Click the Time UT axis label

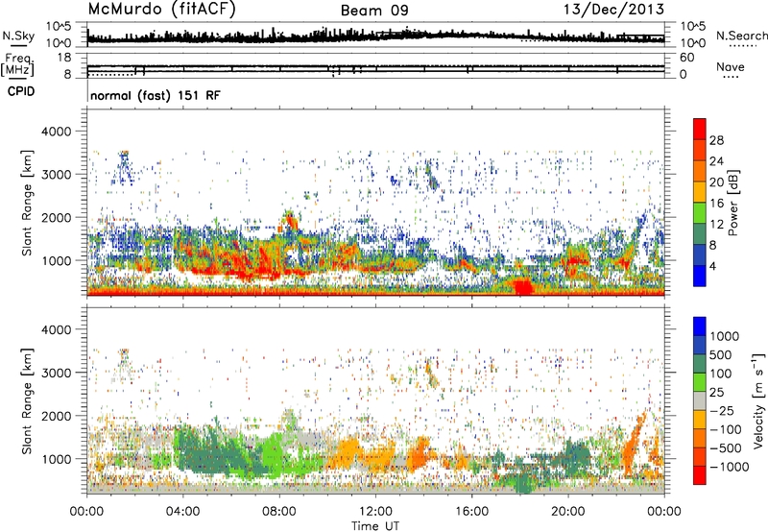click(x=375, y=526)
